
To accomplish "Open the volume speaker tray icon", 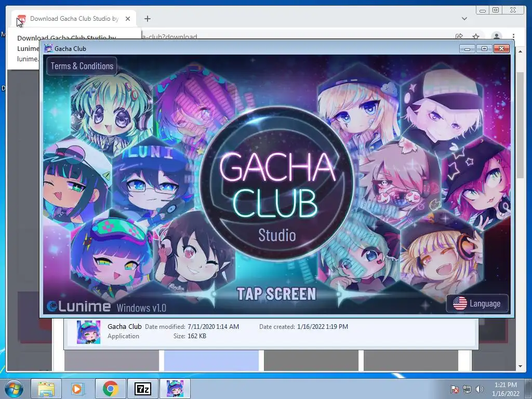I will pos(479,389).
